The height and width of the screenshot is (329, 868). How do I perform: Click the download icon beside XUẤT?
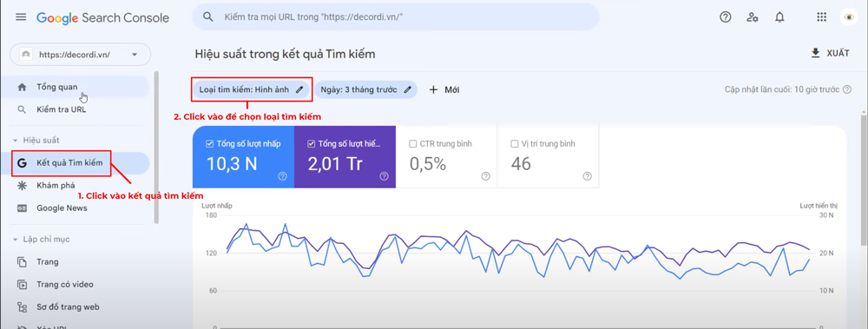tap(815, 53)
